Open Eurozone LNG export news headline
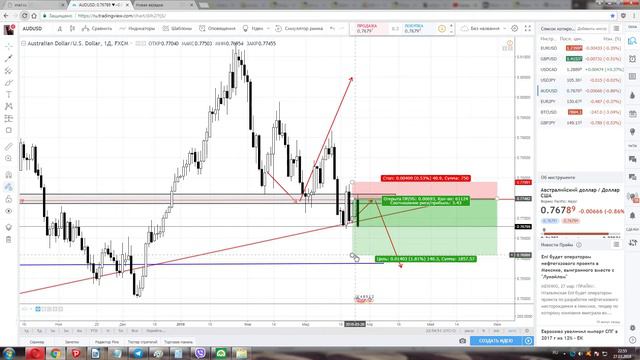Screen dimensions: 640x360 pyautogui.click(x=579, y=335)
